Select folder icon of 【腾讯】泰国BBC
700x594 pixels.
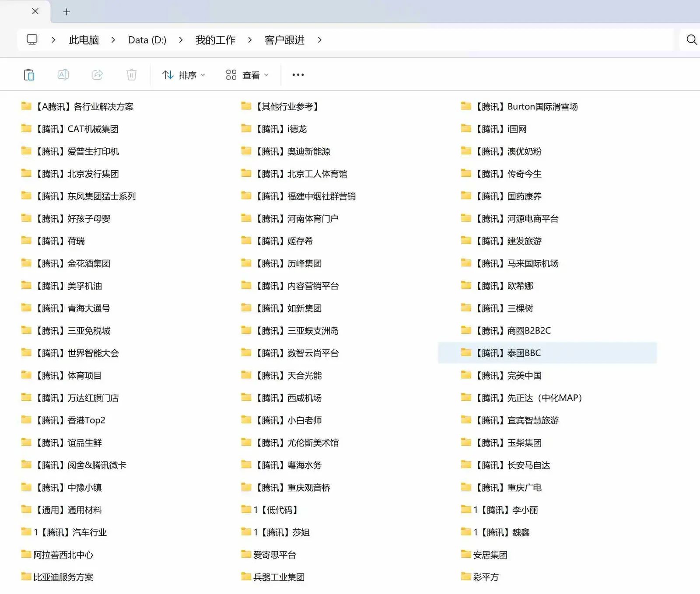click(466, 352)
